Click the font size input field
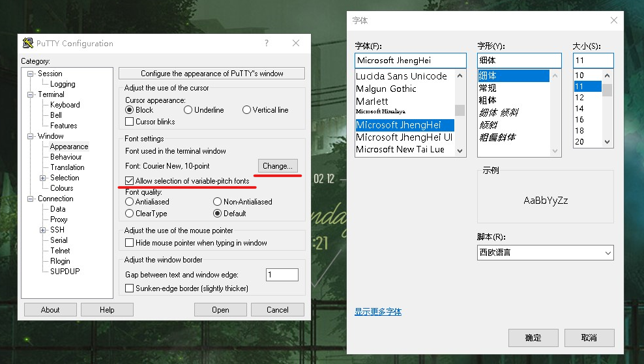 (x=593, y=61)
